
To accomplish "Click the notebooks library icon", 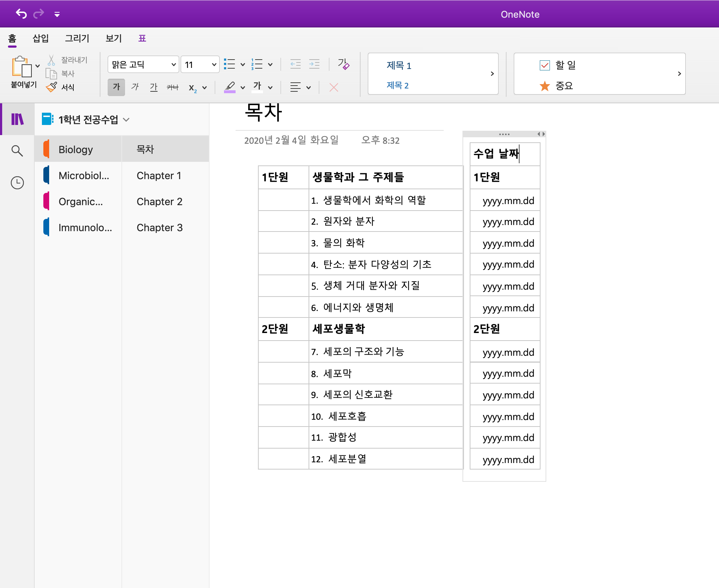I will point(17,119).
